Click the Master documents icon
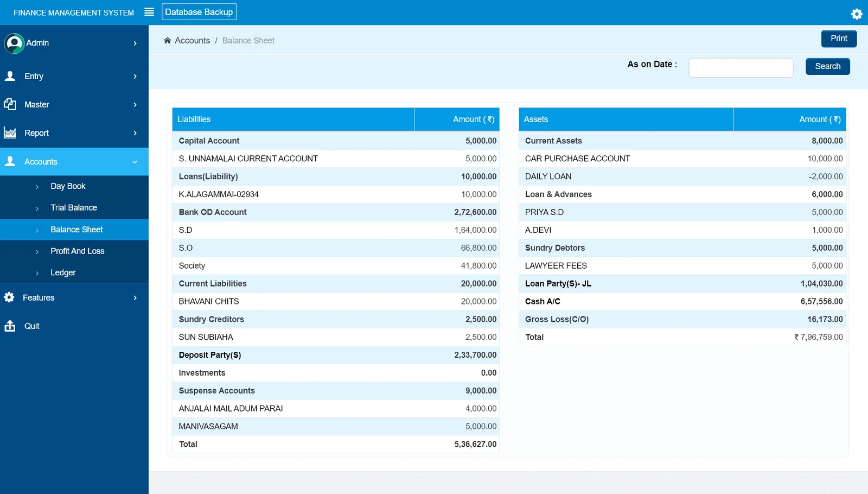The width and height of the screenshot is (868, 494). point(10,104)
